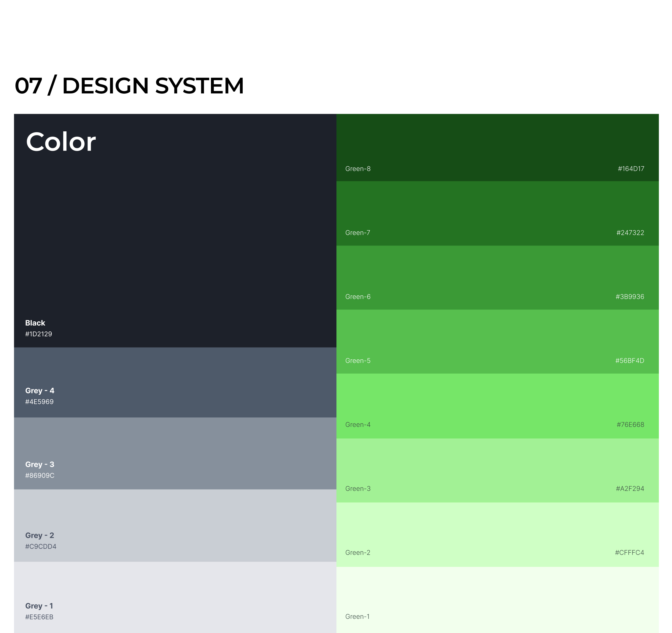
Task: Click the "Grey - 4" label text
Action: (x=39, y=391)
